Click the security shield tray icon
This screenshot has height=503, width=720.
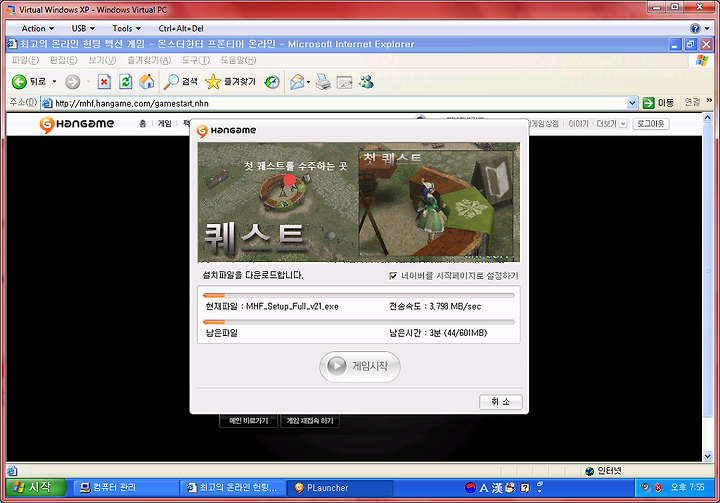click(x=658, y=487)
